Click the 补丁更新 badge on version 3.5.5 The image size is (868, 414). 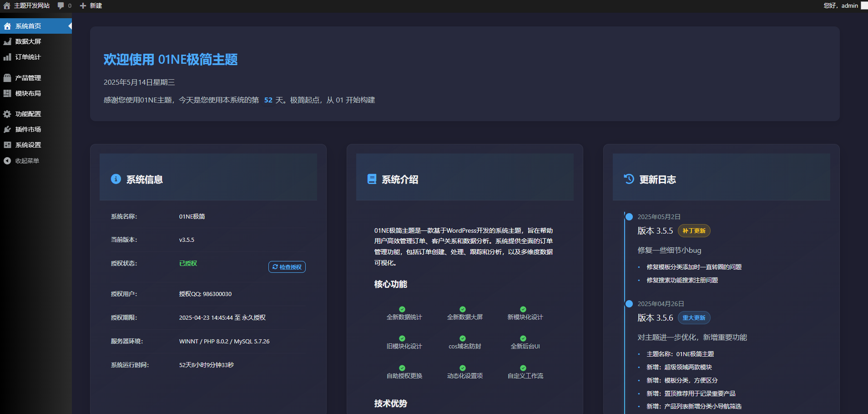click(694, 231)
